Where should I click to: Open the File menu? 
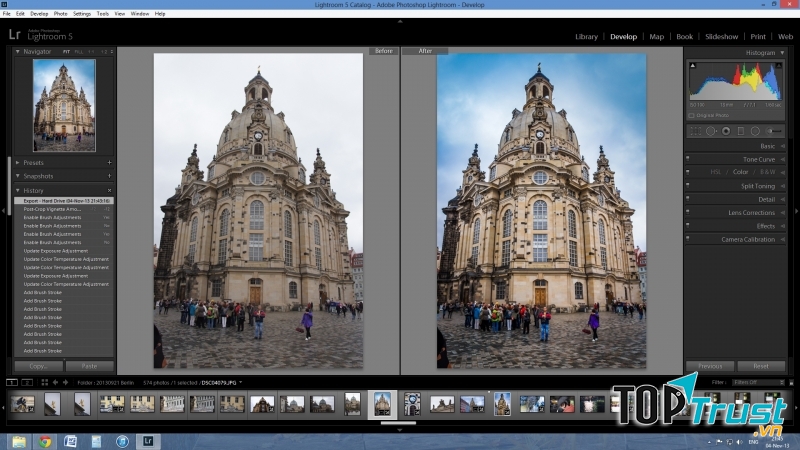tap(7, 14)
